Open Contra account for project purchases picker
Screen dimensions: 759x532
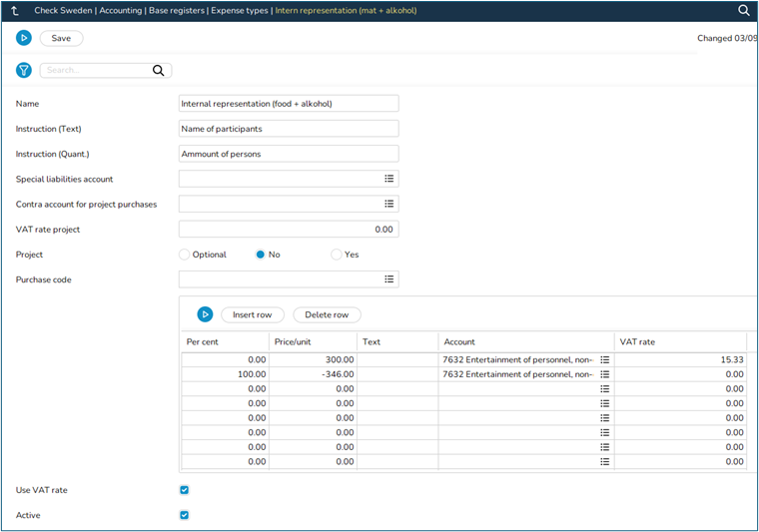[x=389, y=205]
